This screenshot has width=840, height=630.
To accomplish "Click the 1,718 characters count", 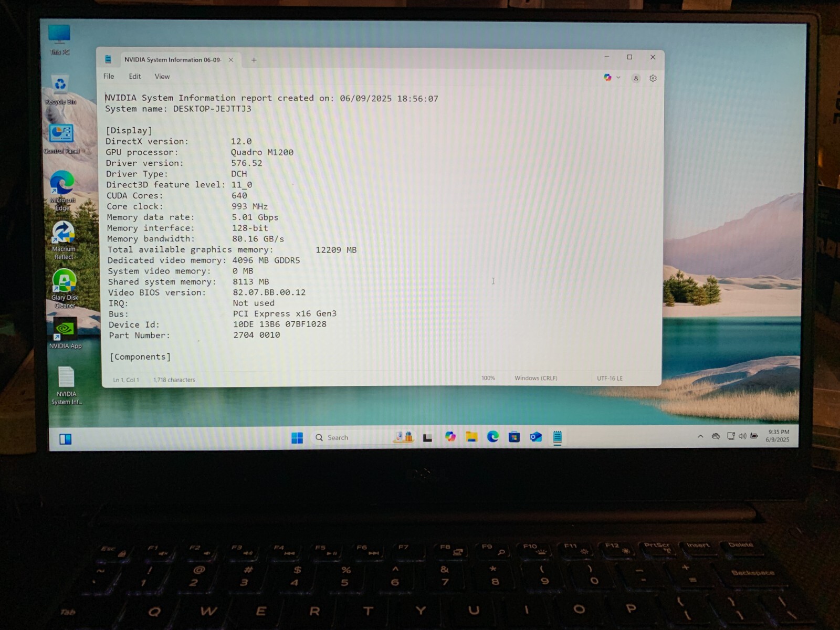I will tap(174, 380).
